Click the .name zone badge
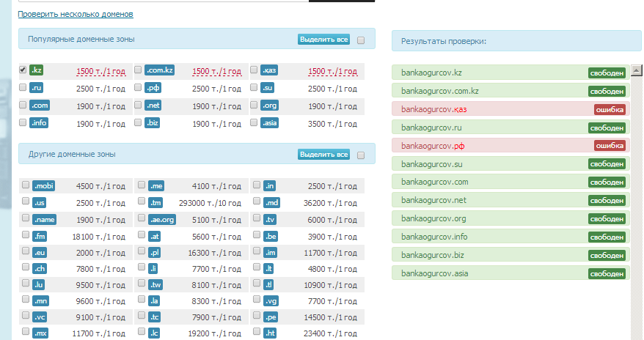 [x=44, y=219]
